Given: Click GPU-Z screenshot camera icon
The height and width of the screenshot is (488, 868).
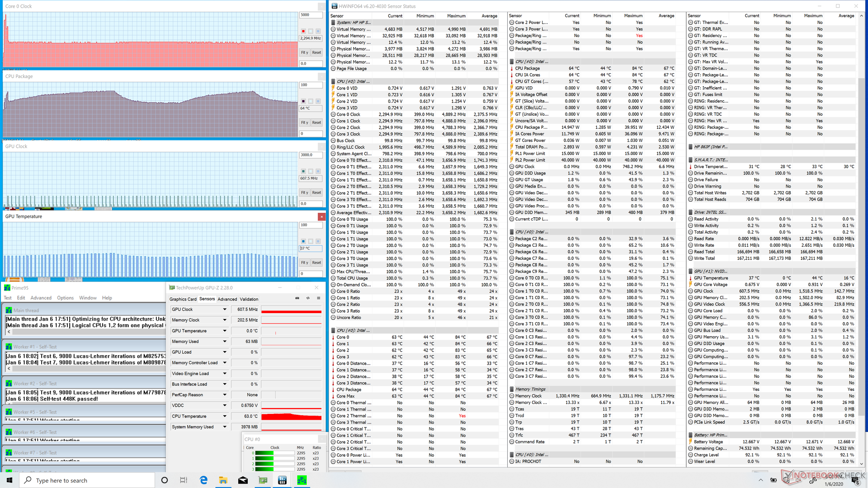Looking at the screenshot, I should pos(297,298).
